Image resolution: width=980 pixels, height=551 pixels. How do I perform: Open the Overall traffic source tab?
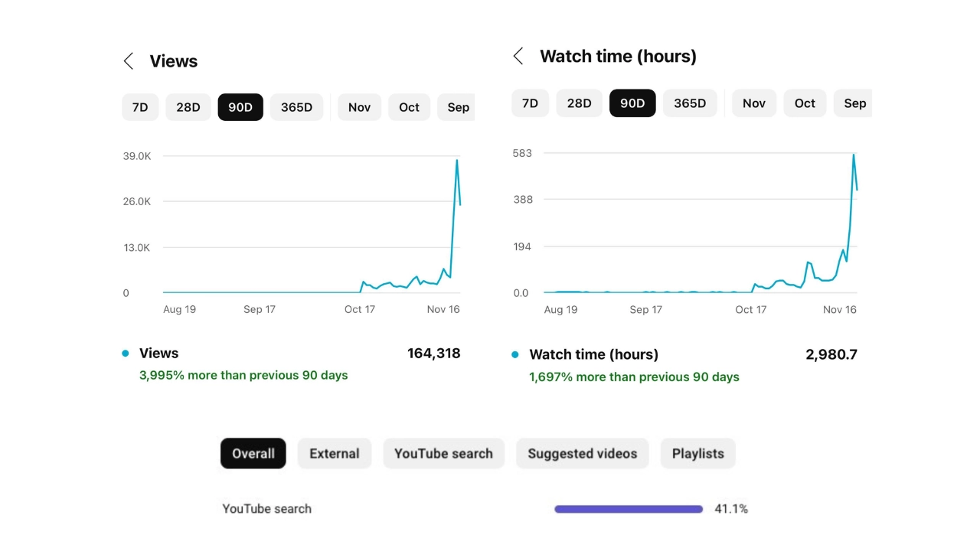pyautogui.click(x=253, y=453)
